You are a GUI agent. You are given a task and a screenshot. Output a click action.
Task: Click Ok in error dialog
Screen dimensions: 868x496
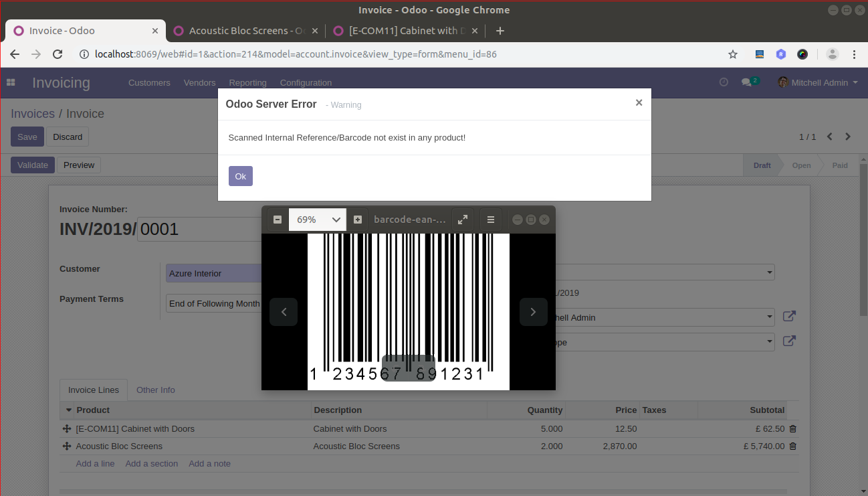point(241,176)
